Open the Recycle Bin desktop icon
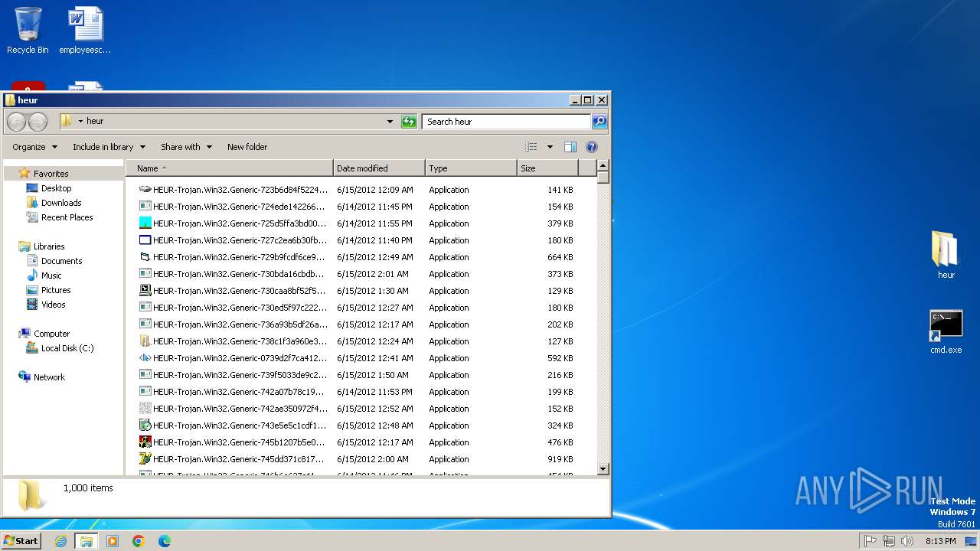This screenshot has width=980, height=551. click(28, 31)
